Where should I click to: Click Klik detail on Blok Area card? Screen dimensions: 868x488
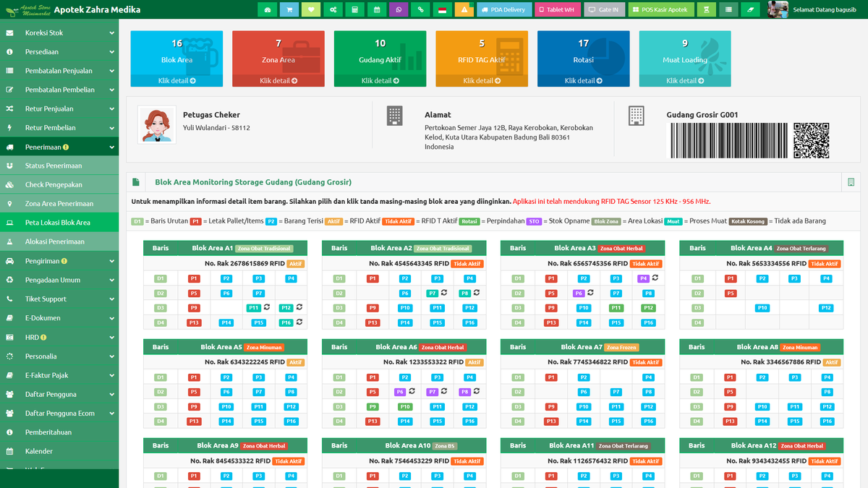[176, 81]
